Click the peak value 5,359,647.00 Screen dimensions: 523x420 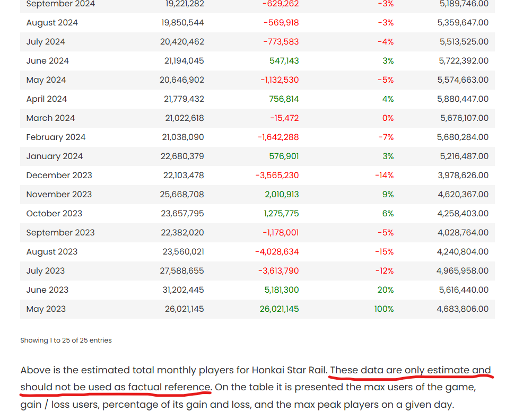463,23
